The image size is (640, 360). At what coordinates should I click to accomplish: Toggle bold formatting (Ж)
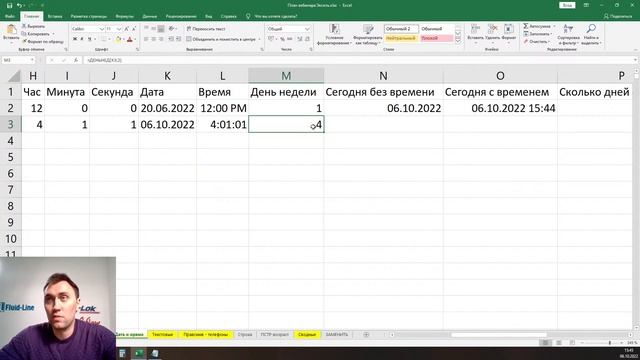coord(75,39)
